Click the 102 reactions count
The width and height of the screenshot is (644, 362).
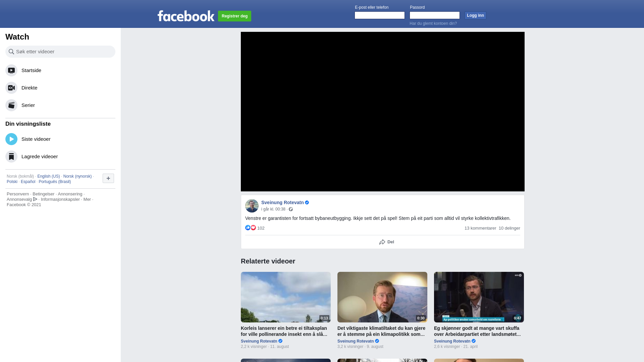(261, 228)
